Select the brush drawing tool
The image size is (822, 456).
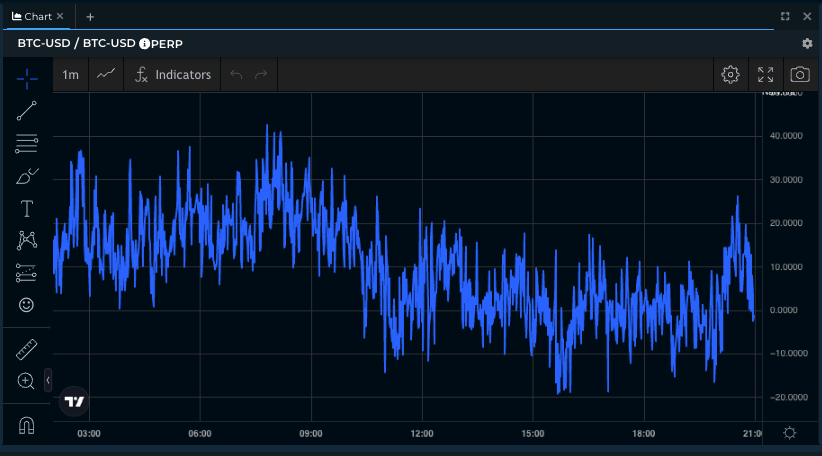point(27,177)
